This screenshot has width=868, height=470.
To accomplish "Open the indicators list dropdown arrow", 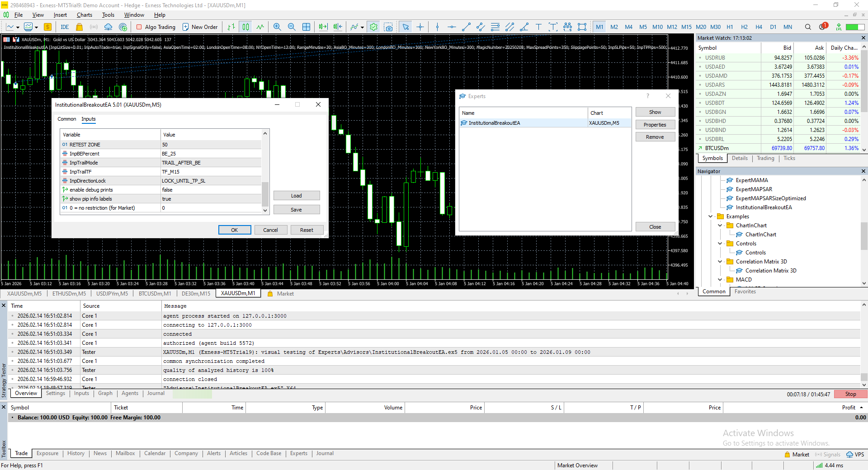I will coord(362,28).
